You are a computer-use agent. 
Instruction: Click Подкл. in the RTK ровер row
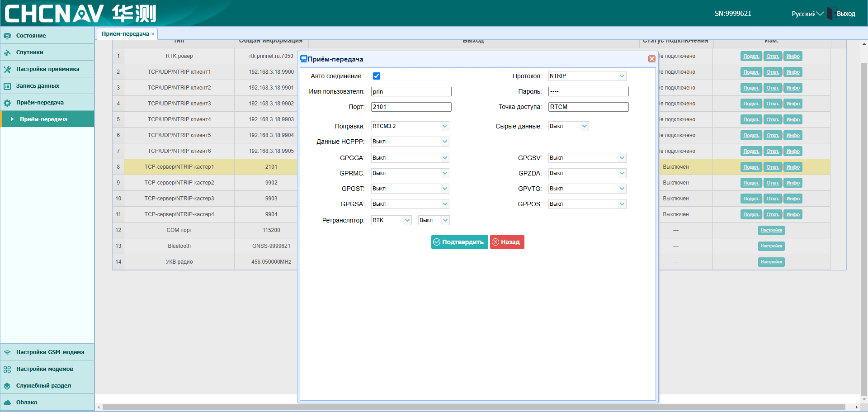click(x=751, y=56)
